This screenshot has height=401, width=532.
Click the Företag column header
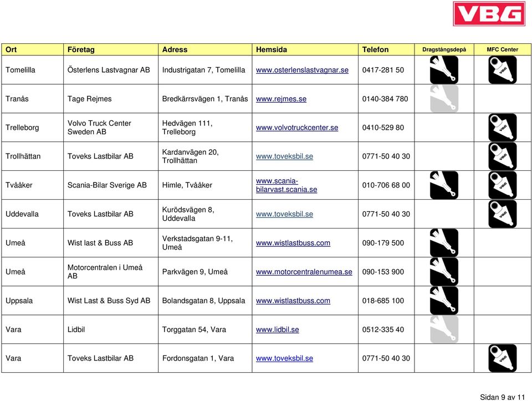(111, 49)
